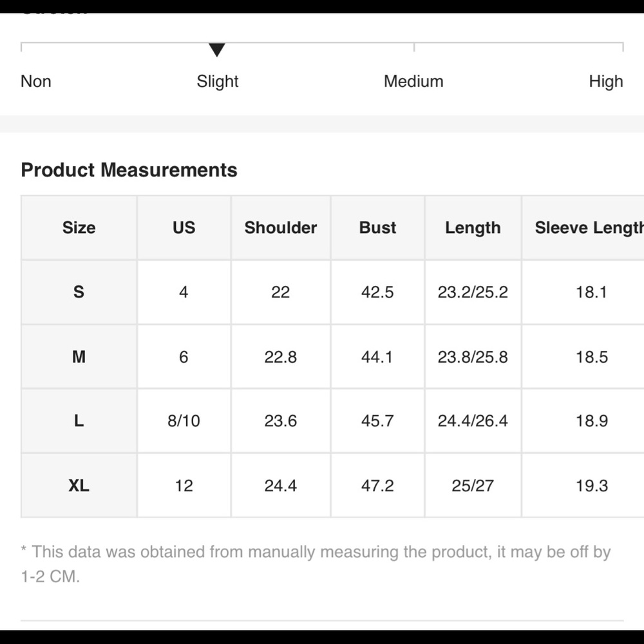Click the Non stretch label
This screenshot has width=644, height=644.
tap(36, 82)
